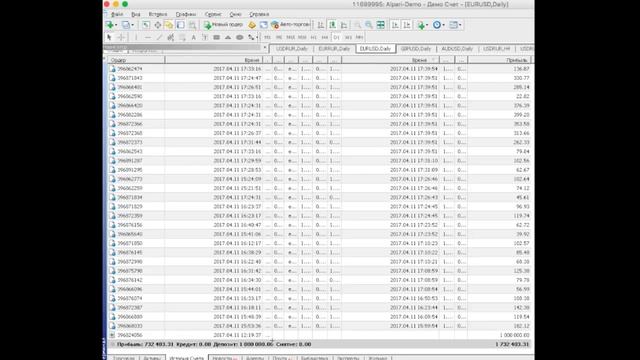Open the Справка menu

pyautogui.click(x=259, y=14)
